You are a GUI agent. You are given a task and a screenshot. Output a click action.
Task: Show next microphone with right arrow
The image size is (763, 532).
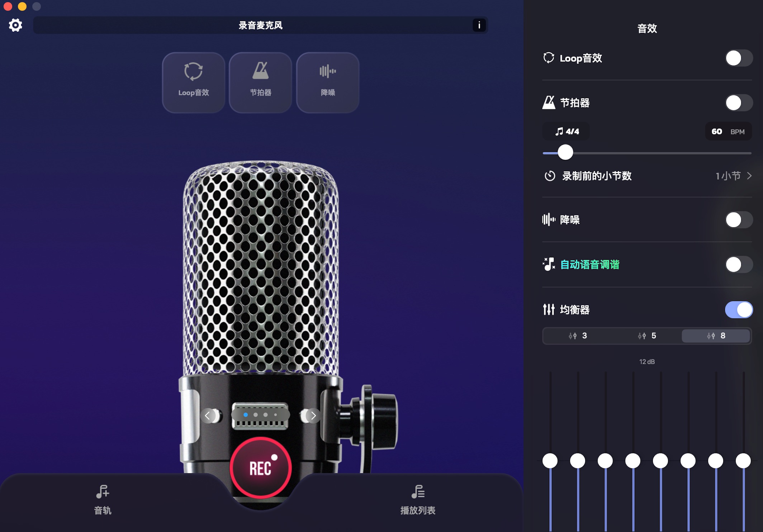point(313,415)
